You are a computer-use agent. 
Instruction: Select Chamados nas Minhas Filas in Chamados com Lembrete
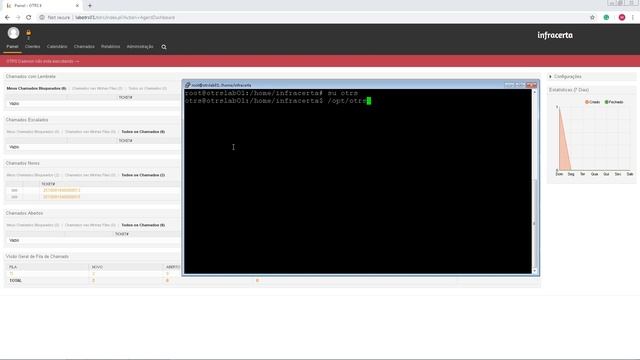(97, 89)
